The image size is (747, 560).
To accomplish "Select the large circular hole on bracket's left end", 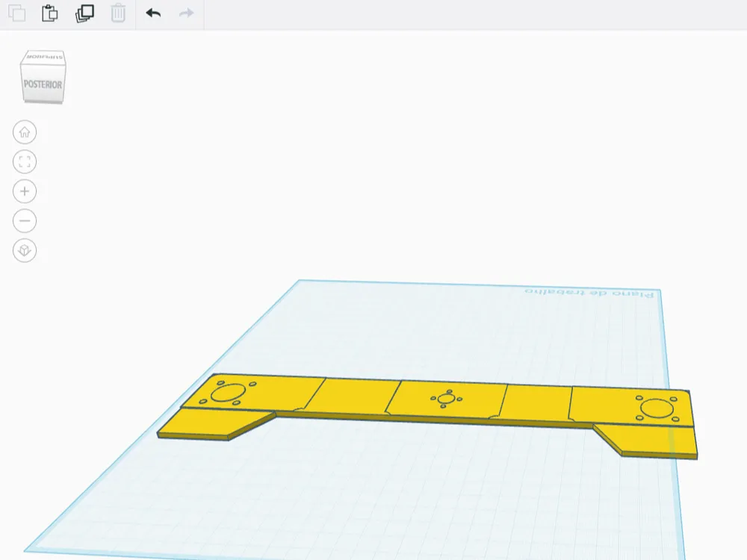I will pos(228,393).
